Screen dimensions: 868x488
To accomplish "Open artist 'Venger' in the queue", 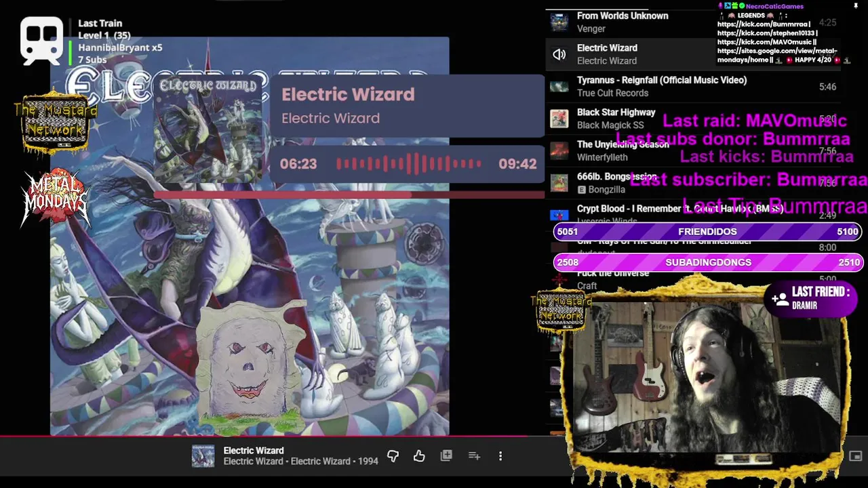I will point(591,28).
